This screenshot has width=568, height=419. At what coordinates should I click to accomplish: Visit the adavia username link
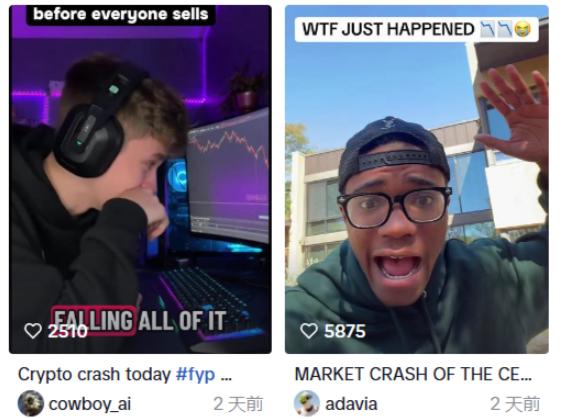click(351, 404)
